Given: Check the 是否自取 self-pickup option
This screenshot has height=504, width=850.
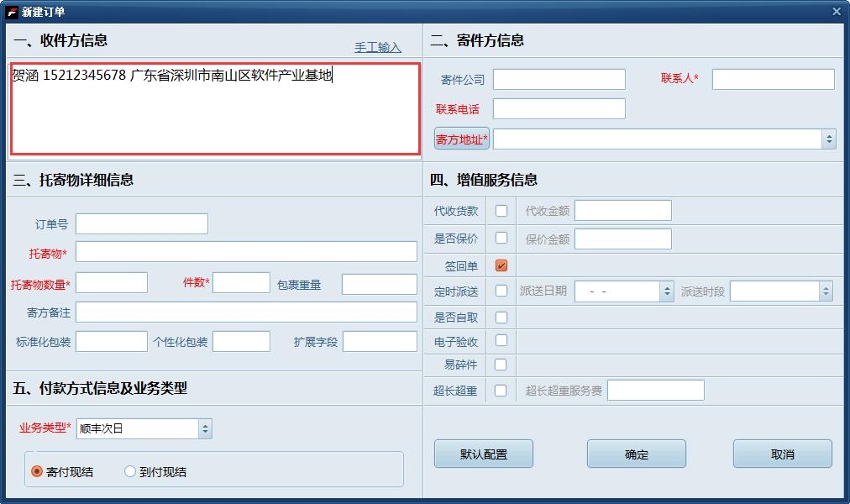Looking at the screenshot, I should [501, 318].
